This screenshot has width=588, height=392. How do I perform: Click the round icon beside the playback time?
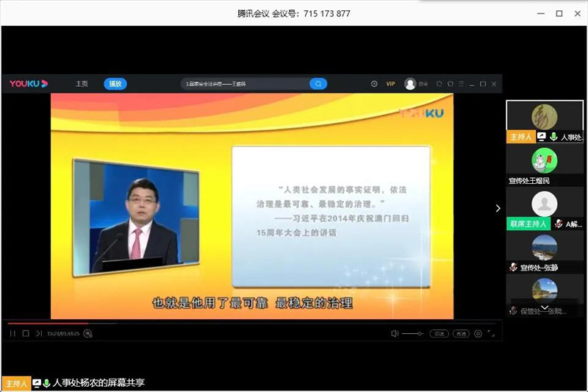87,333
